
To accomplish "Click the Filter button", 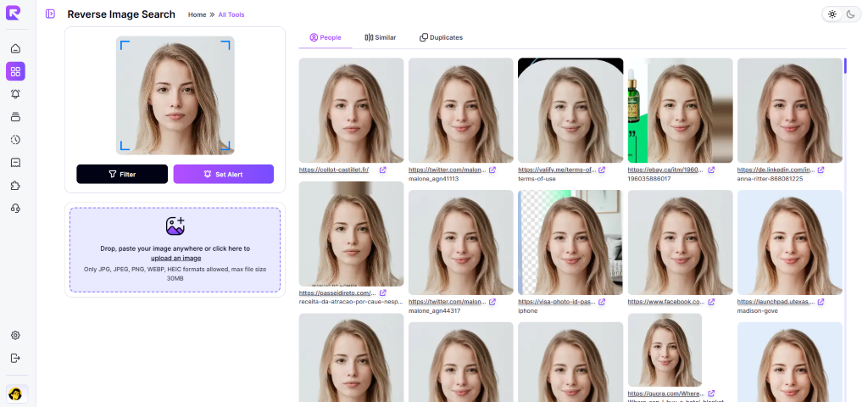I will click(122, 174).
